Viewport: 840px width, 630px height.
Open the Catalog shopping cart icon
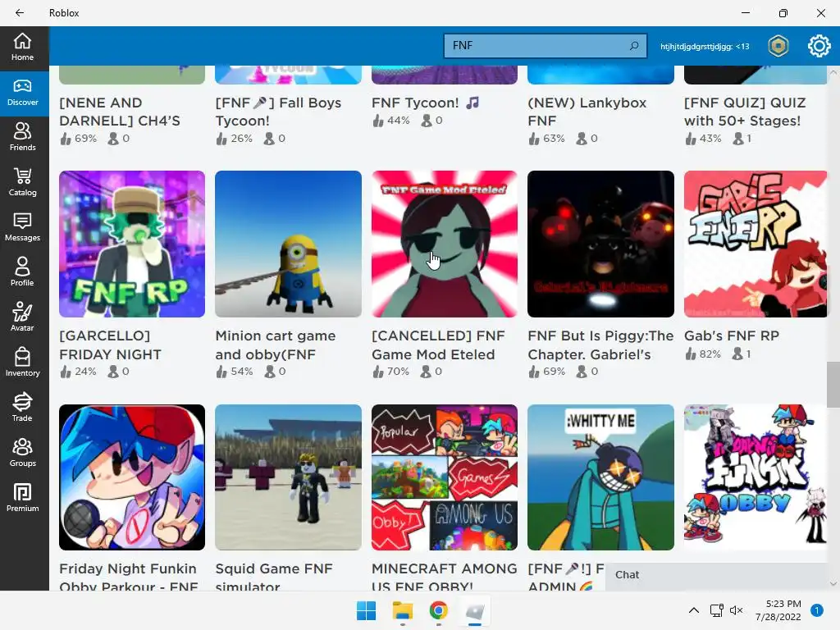pos(22,183)
